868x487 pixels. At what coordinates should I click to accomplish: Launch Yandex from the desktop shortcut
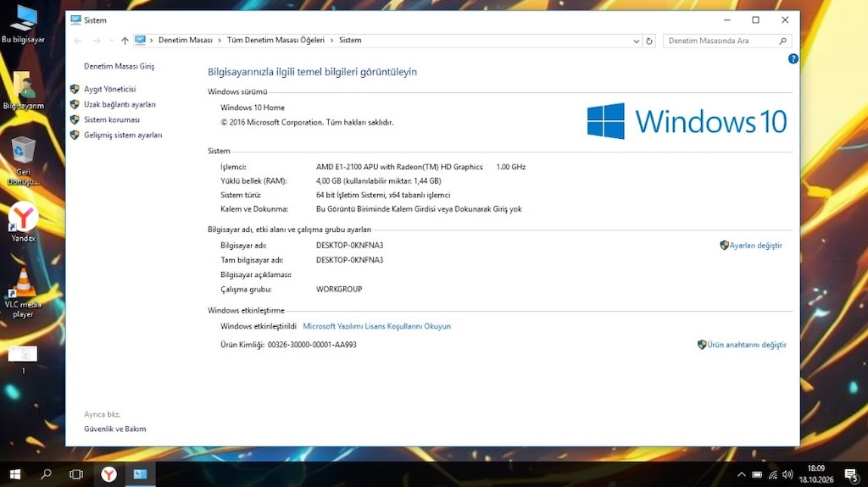pyautogui.click(x=23, y=222)
